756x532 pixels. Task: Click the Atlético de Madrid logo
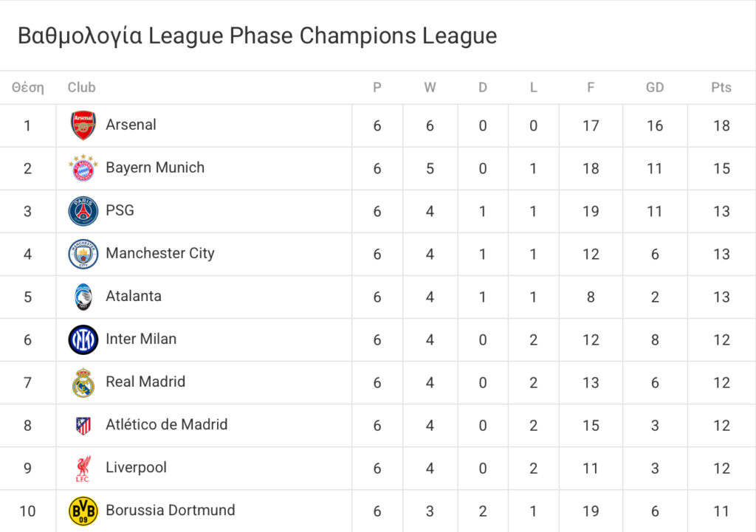coord(83,425)
